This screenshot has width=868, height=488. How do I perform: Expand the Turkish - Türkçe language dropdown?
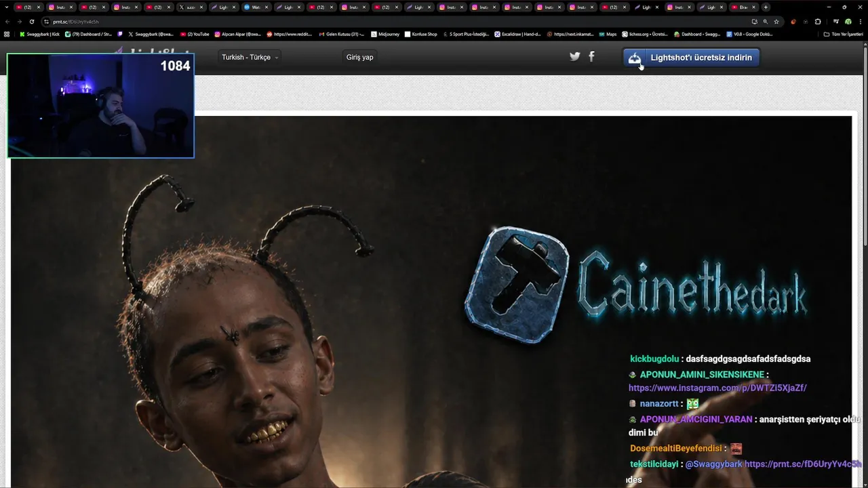click(250, 57)
